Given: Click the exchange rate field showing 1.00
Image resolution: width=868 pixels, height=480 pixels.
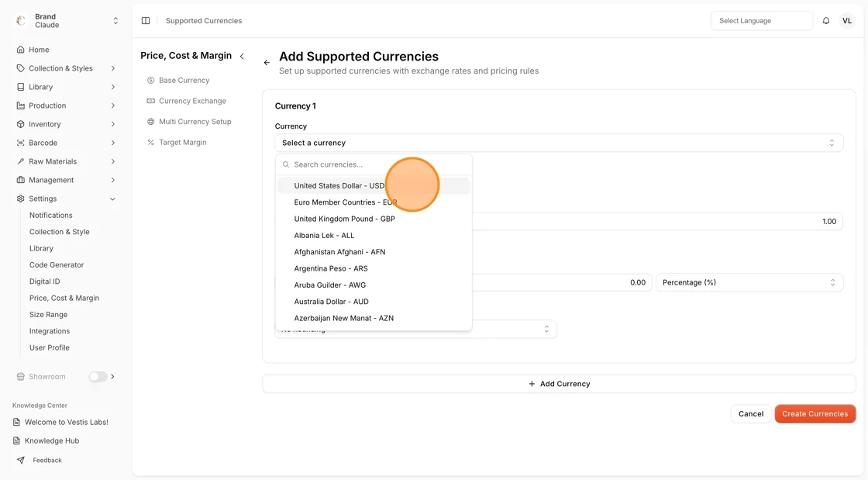Looking at the screenshot, I should coord(657,222).
